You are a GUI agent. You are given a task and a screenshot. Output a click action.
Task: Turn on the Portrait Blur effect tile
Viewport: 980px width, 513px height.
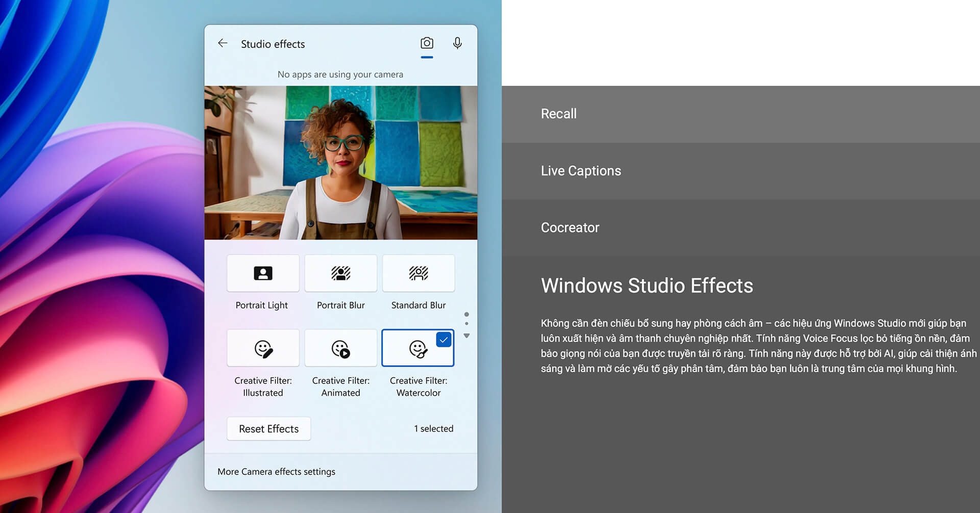(340, 273)
